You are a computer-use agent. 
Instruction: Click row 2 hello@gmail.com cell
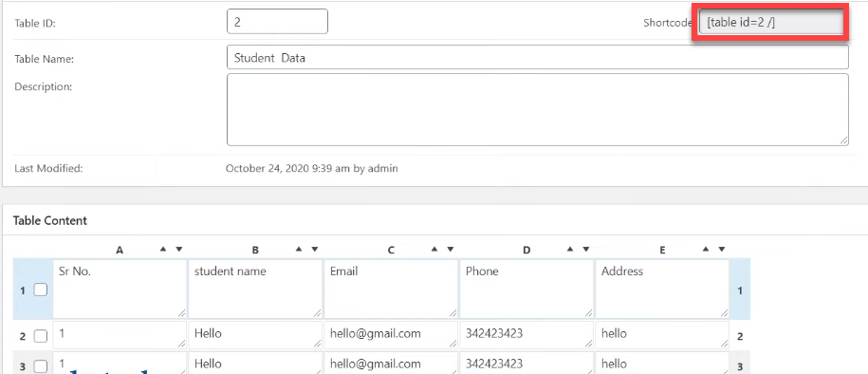(x=391, y=335)
